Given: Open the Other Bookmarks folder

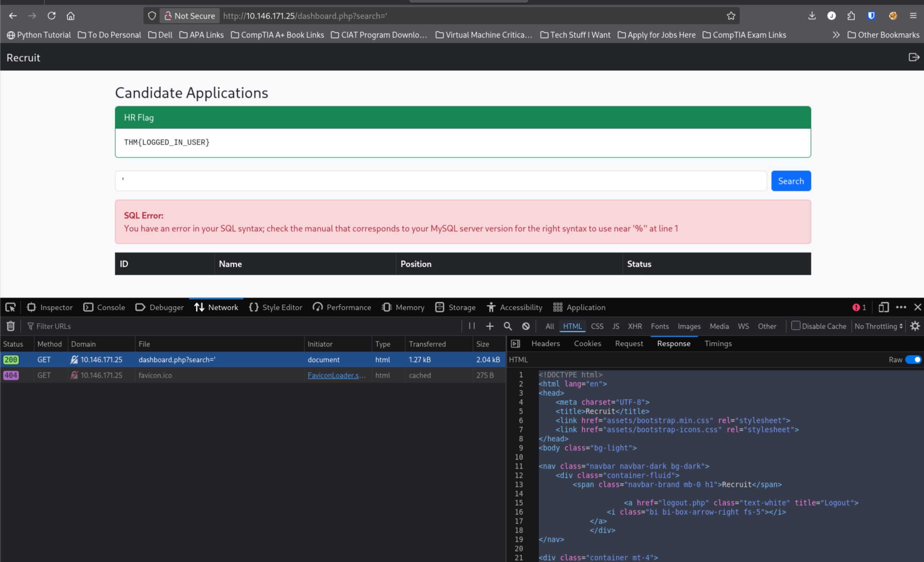Looking at the screenshot, I should point(883,35).
